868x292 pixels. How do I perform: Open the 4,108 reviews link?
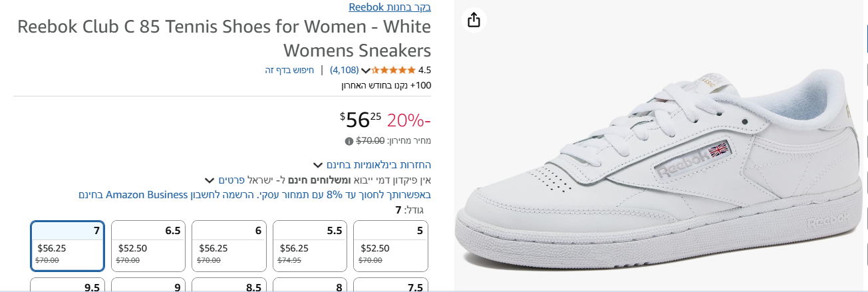[345, 70]
